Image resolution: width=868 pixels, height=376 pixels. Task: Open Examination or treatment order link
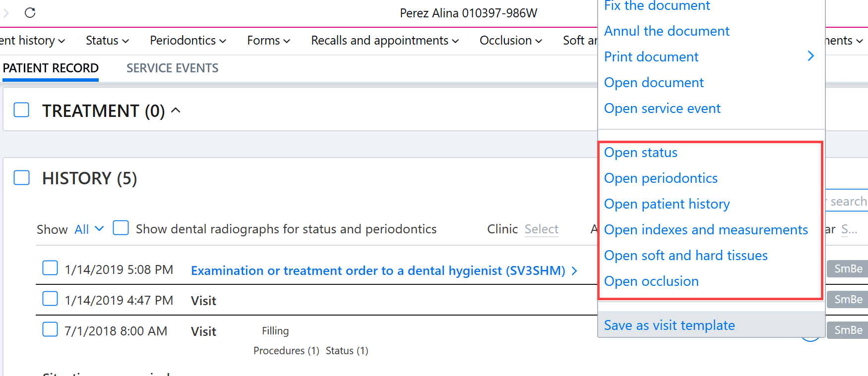[378, 270]
